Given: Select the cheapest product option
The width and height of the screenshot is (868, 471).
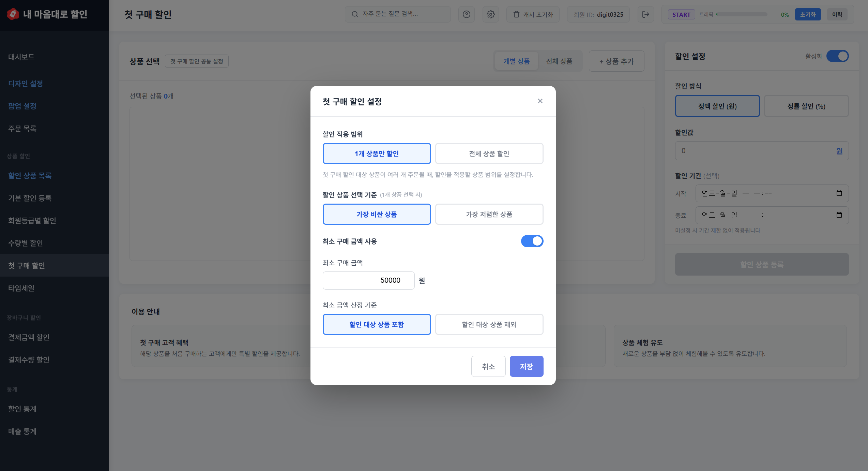Looking at the screenshot, I should 489,214.
